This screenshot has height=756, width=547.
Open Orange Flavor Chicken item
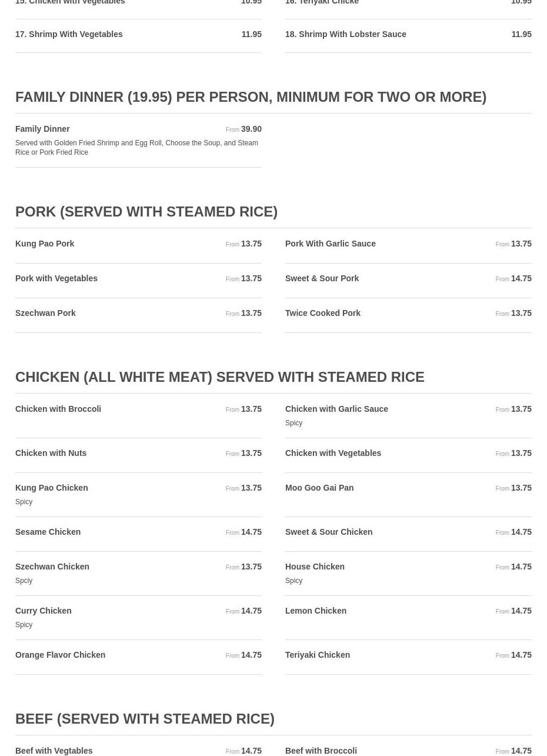[x=138, y=657]
